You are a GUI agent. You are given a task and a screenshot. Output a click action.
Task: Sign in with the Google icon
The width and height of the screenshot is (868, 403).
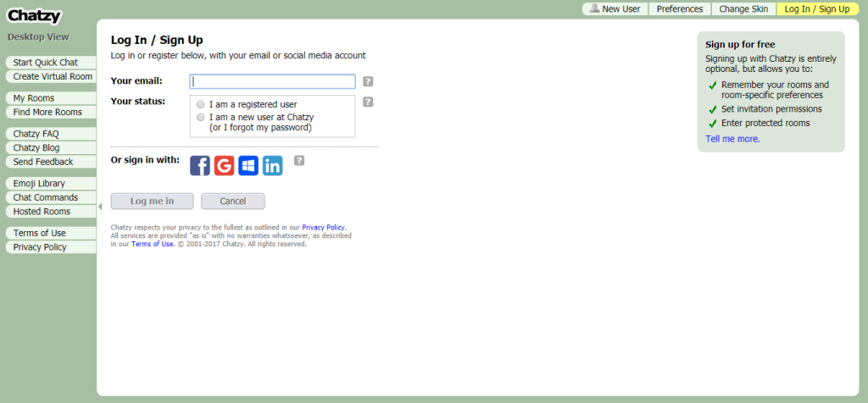coord(224,166)
